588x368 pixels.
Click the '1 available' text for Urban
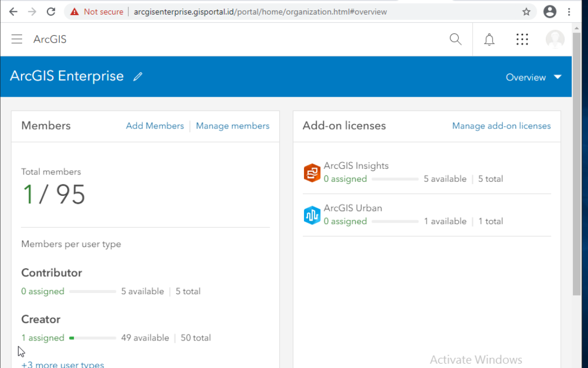point(445,222)
